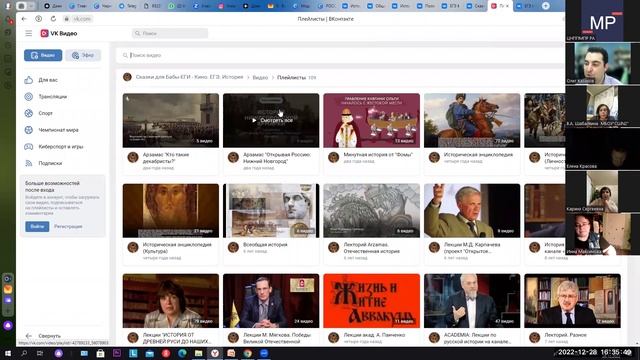
Task: Reload the page with the refresh icon
Action: [53, 19]
